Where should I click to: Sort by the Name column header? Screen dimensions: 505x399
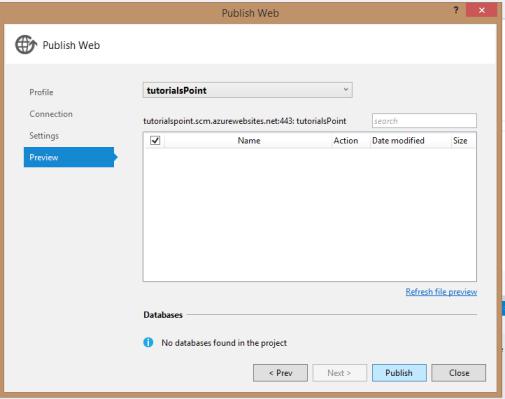[249, 140]
